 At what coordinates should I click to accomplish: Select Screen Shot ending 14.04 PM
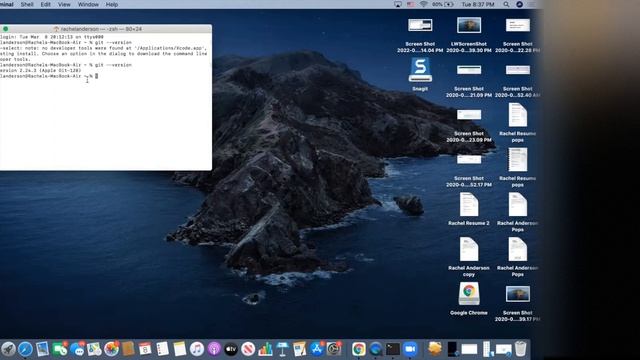[x=420, y=35]
